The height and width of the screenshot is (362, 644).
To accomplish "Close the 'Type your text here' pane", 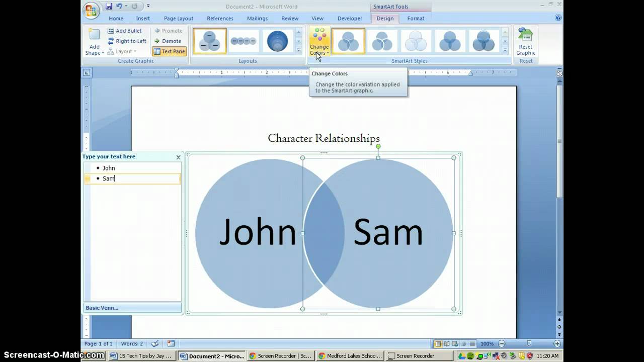I will point(178,157).
